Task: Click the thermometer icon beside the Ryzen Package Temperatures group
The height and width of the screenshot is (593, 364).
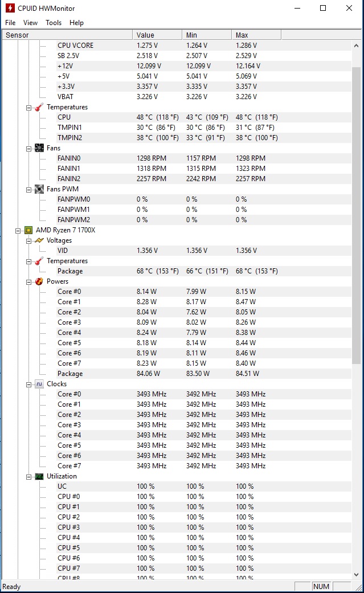Action: (39, 261)
